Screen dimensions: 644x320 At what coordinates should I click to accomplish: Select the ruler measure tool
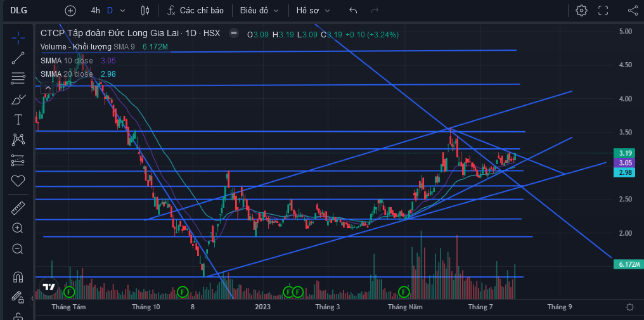(18, 208)
